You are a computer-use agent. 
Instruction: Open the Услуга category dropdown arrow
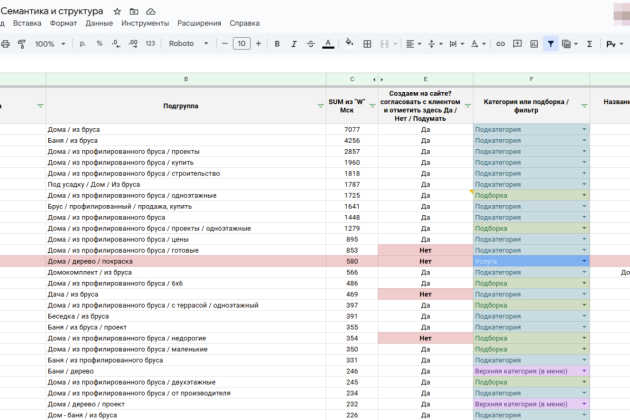coord(585,260)
